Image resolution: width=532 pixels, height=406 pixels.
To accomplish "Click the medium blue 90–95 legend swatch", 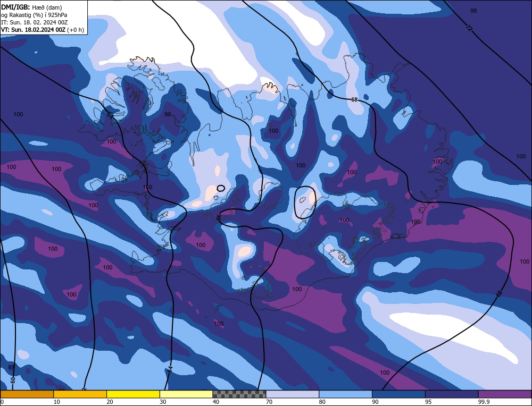I will point(398,394).
